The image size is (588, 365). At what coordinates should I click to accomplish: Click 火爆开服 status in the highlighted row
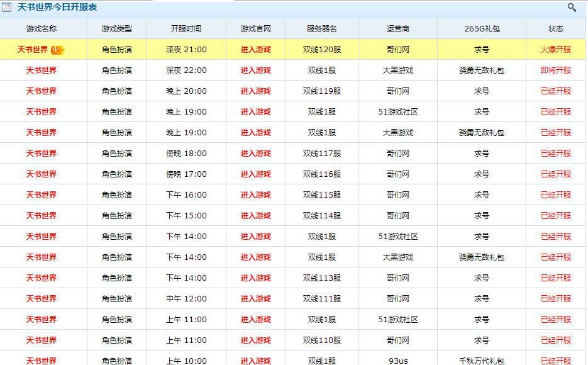(x=556, y=50)
